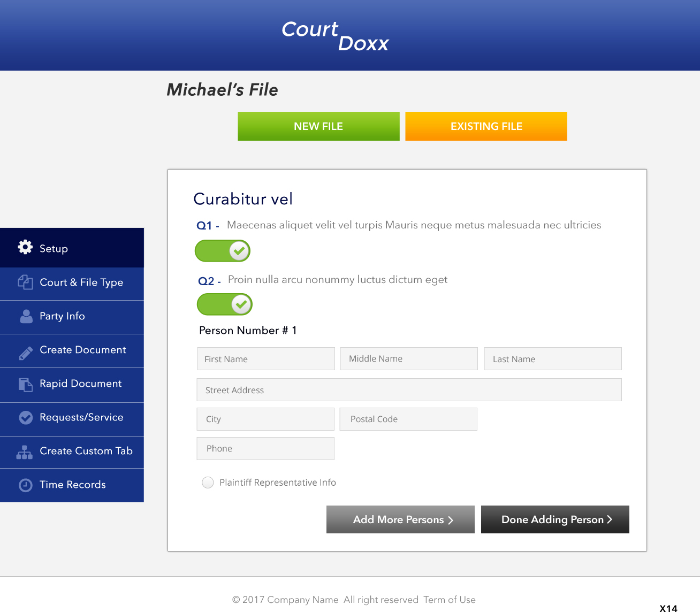Click the Requests/Service checkmark icon
This screenshot has width=700, height=612.
tap(26, 418)
